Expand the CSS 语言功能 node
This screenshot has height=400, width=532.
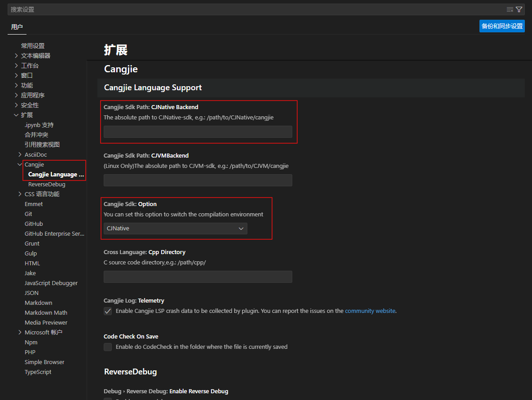pos(20,194)
